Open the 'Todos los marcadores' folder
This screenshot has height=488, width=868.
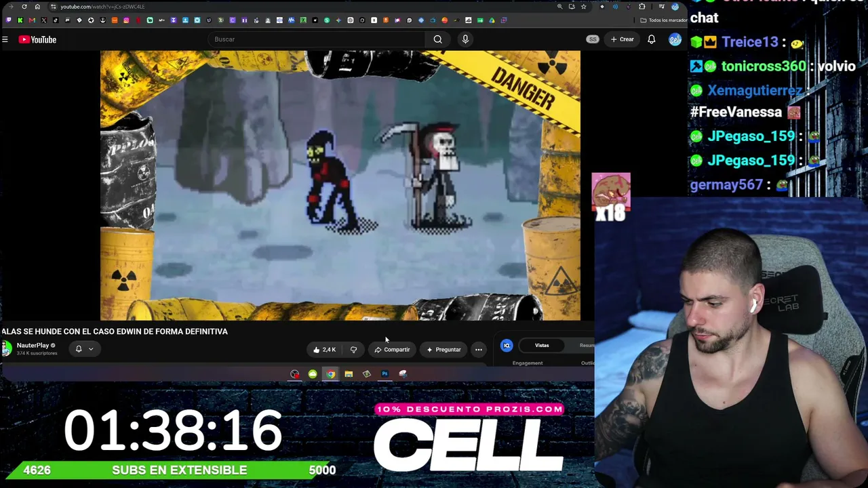pyautogui.click(x=664, y=20)
